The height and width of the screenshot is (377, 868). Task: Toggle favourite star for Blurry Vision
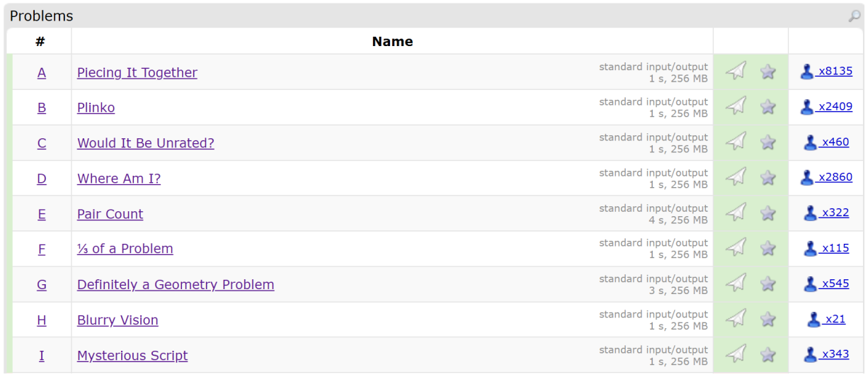[768, 320]
